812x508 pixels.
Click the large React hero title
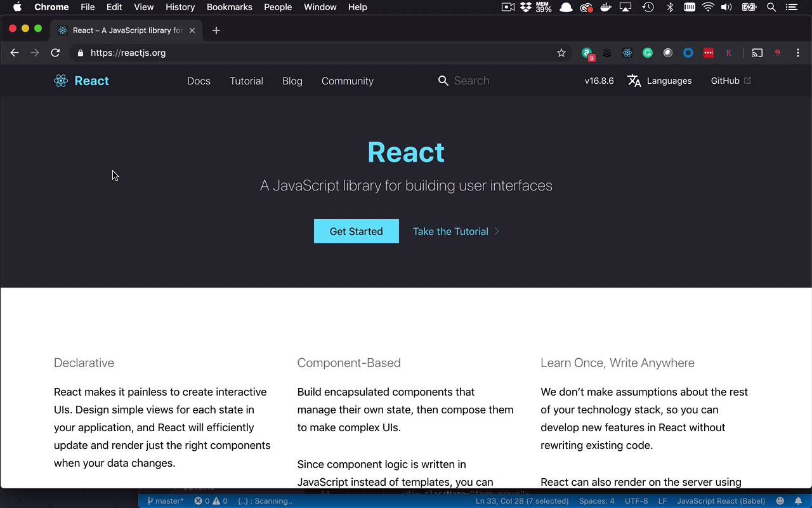click(x=406, y=152)
